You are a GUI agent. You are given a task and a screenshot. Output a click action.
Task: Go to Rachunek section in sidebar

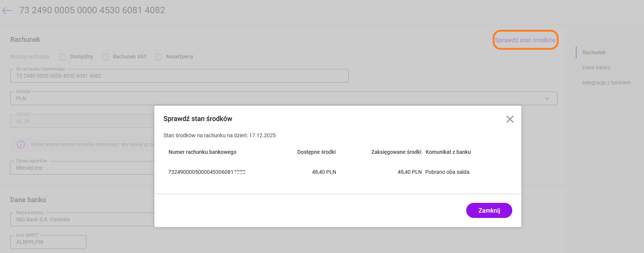[x=594, y=52]
